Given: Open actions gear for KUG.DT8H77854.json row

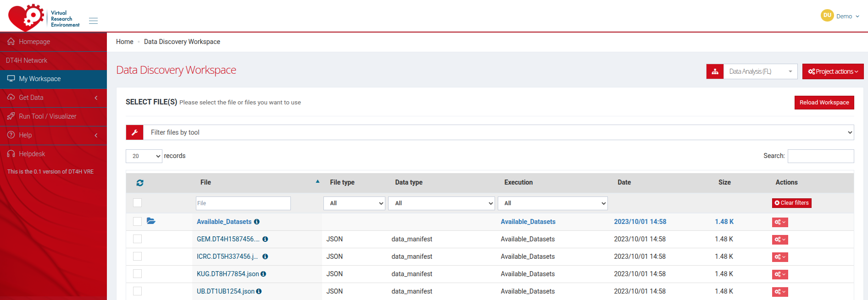Looking at the screenshot, I should [x=779, y=274].
